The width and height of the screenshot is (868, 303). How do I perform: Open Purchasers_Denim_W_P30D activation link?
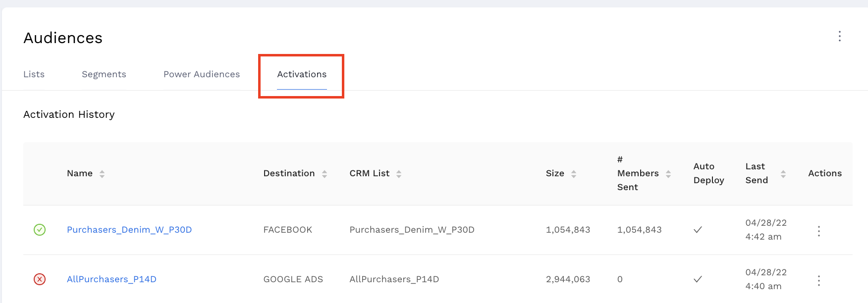pyautogui.click(x=129, y=230)
